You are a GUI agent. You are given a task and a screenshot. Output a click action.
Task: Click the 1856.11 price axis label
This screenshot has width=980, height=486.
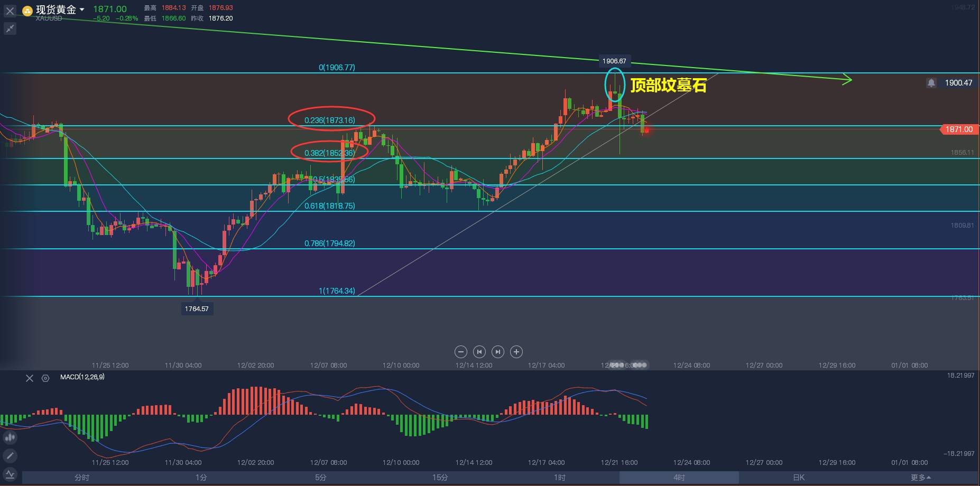click(962, 152)
